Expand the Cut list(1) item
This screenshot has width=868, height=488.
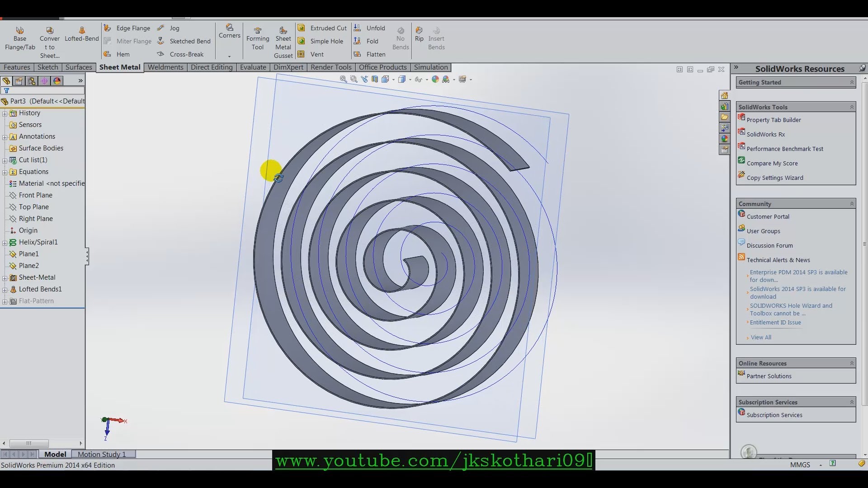5,160
